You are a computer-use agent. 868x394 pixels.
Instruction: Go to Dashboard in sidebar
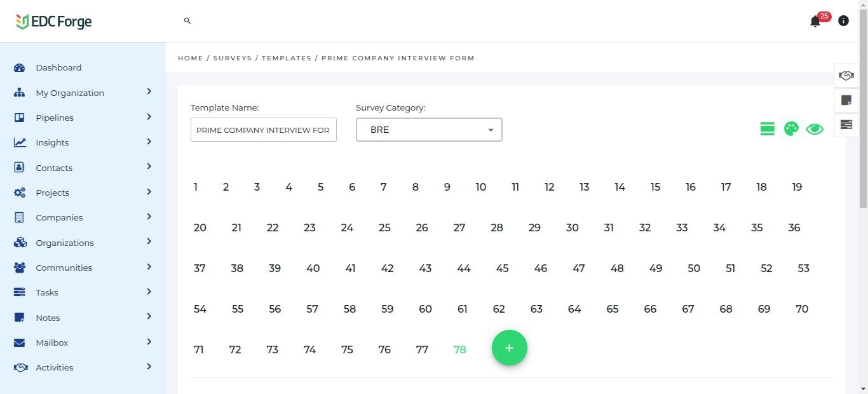(x=58, y=68)
